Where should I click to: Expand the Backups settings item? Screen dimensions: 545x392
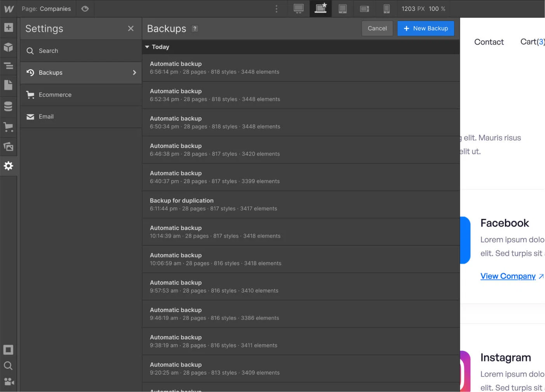tap(134, 73)
